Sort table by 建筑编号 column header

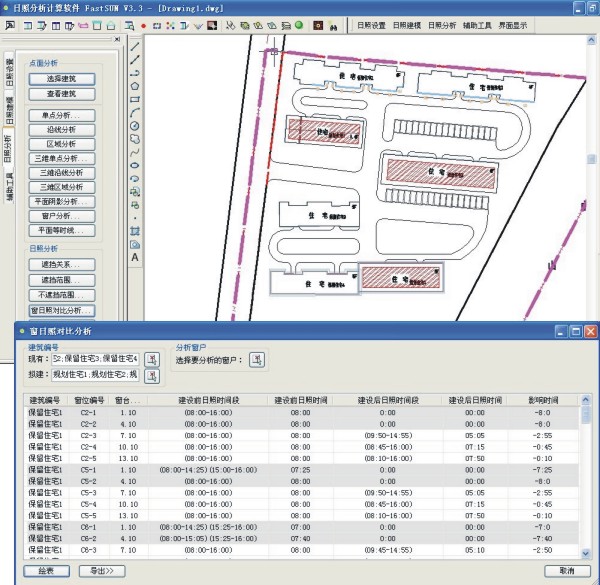[44, 400]
